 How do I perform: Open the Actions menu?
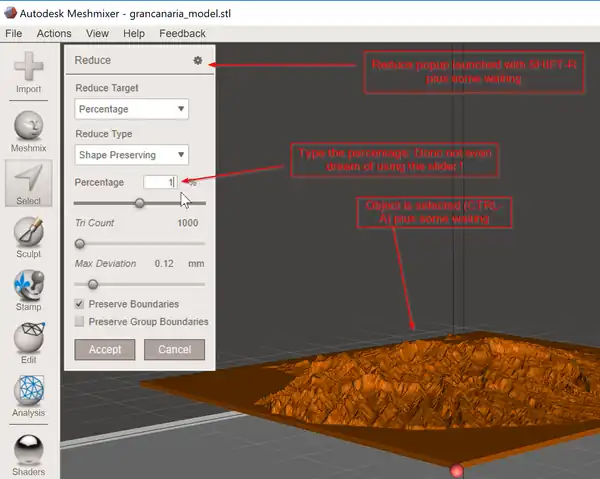[54, 33]
